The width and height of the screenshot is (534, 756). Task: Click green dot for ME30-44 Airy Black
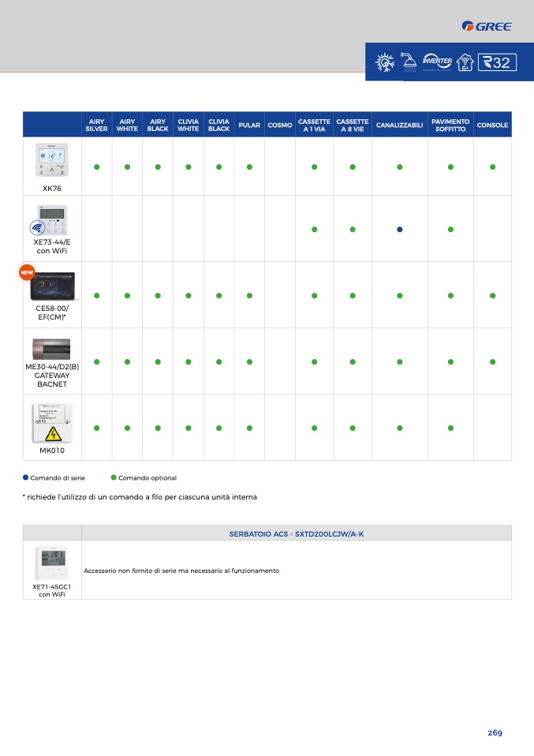[158, 361]
